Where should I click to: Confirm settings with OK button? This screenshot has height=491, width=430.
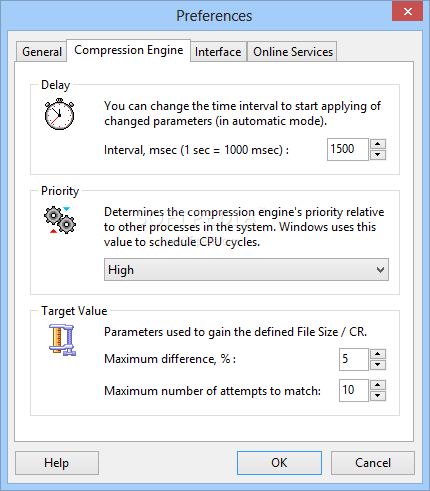click(279, 463)
